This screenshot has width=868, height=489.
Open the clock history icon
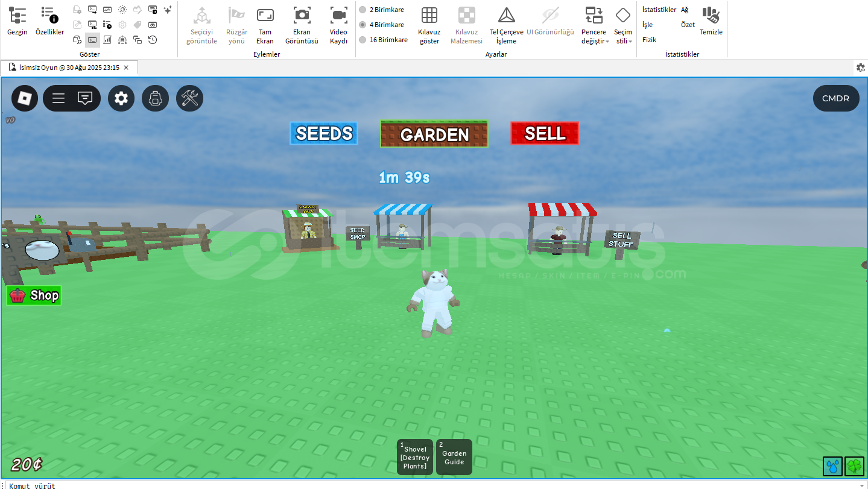coord(153,40)
